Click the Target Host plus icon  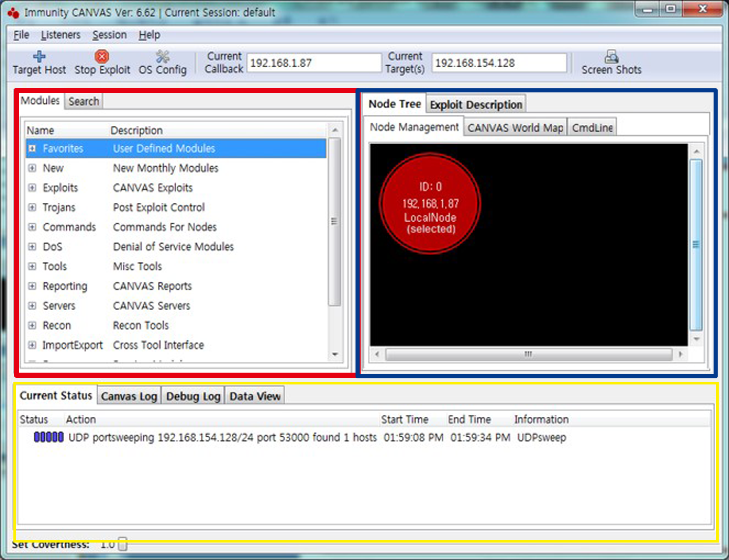pyautogui.click(x=39, y=56)
